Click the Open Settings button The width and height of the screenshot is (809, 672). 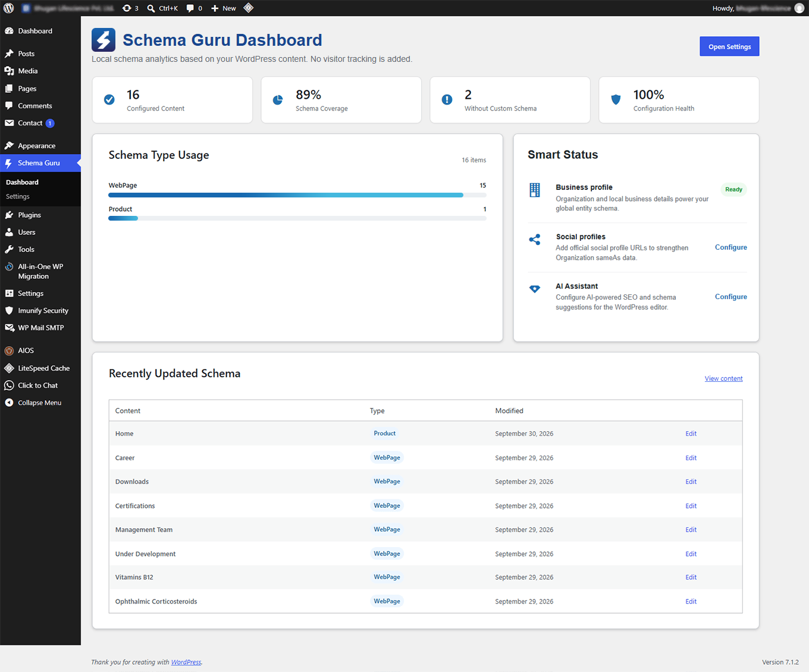point(729,46)
